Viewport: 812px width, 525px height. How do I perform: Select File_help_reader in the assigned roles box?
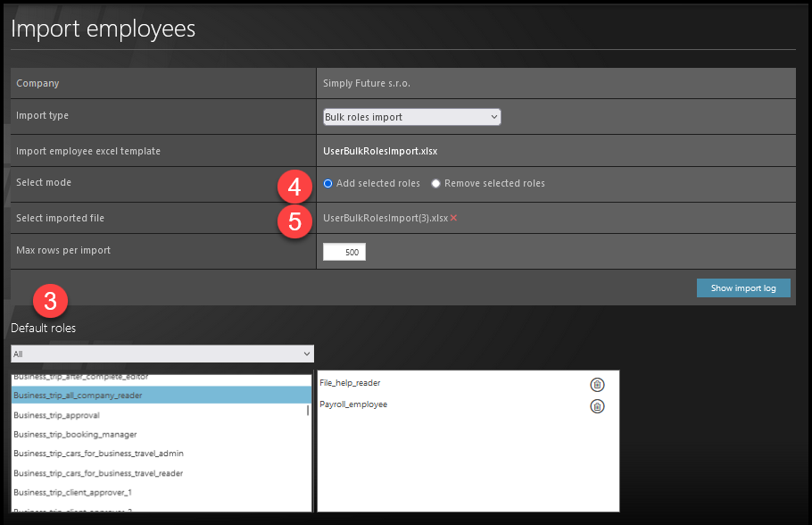point(350,383)
